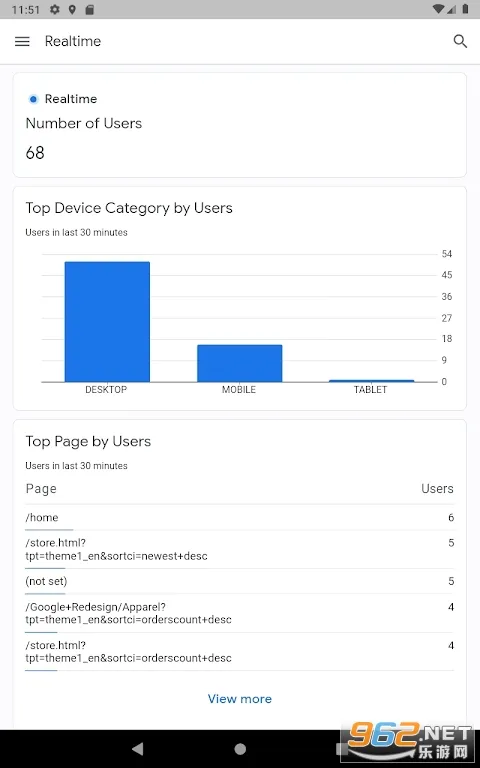Viewport: 480px width, 768px height.
Task: Select the TABLET bar in chart
Action: coord(371,381)
